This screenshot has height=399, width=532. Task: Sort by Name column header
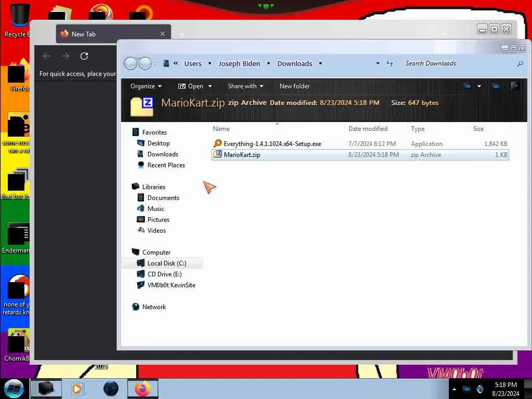pyautogui.click(x=221, y=129)
